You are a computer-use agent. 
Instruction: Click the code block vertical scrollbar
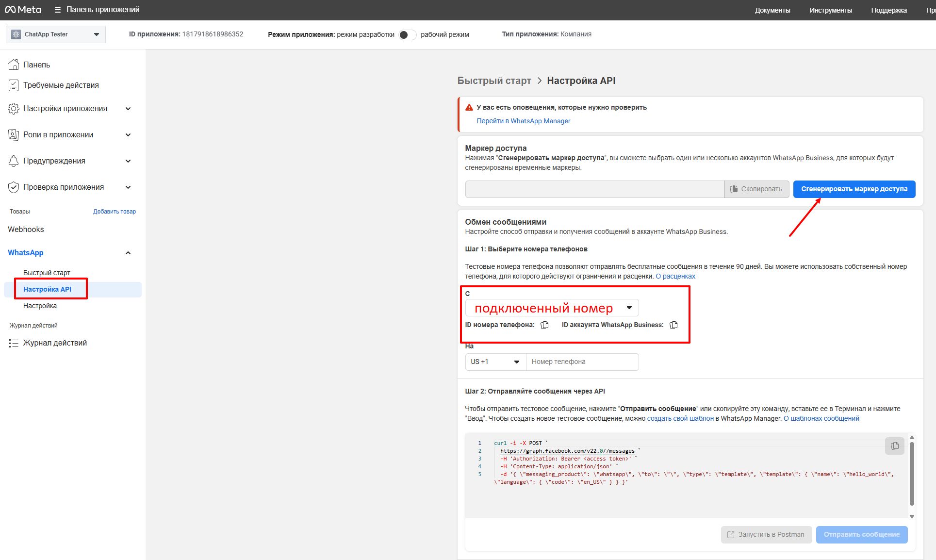[x=911, y=473]
